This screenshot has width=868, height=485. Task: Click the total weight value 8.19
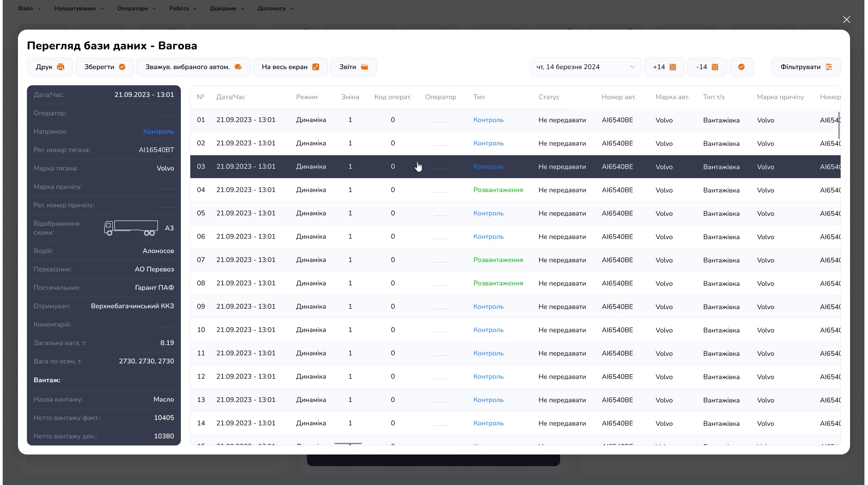point(167,343)
